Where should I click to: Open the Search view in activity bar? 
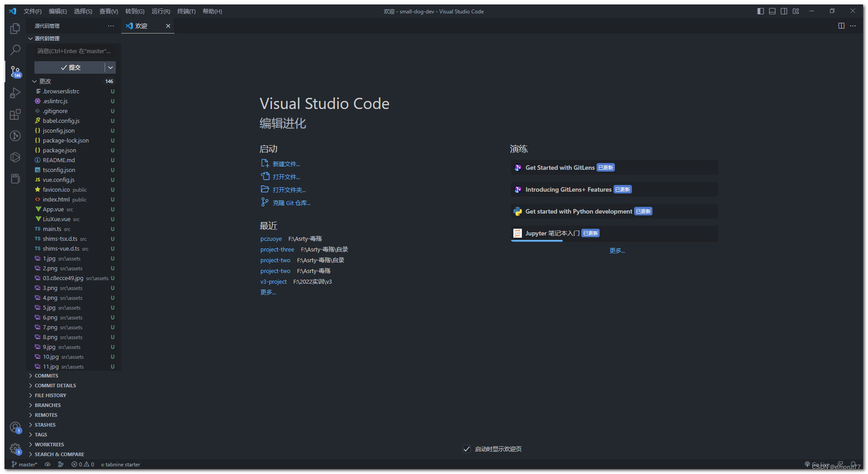15,50
